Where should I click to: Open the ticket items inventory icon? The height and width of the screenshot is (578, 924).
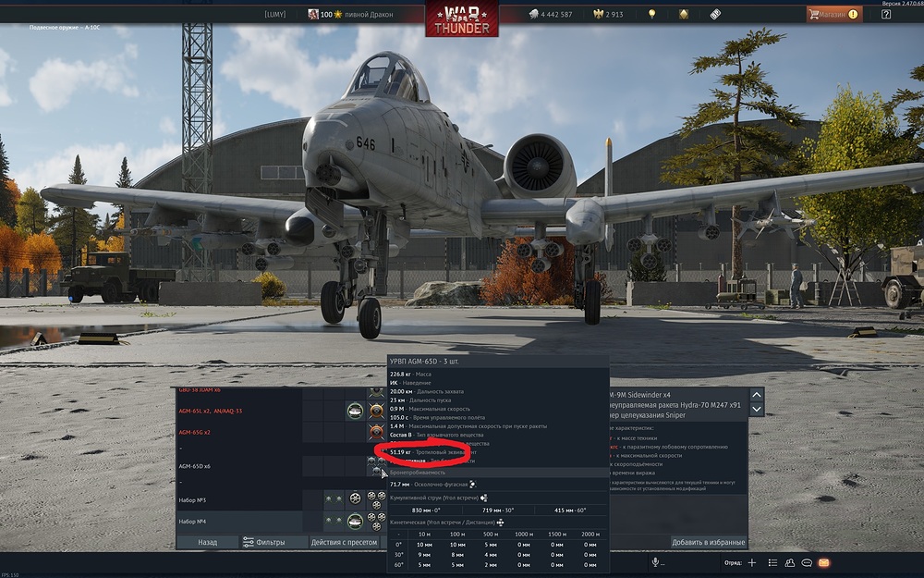pyautogui.click(x=715, y=14)
